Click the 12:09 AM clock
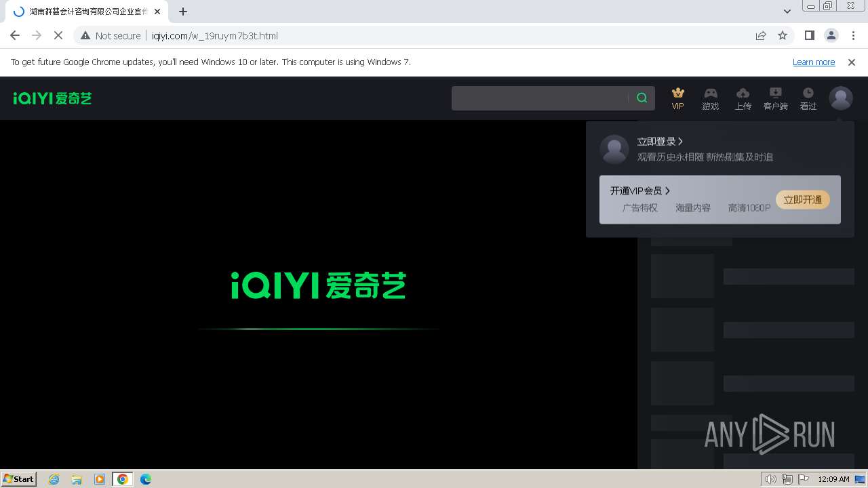Screen dimensions: 868x488 pos(833,479)
